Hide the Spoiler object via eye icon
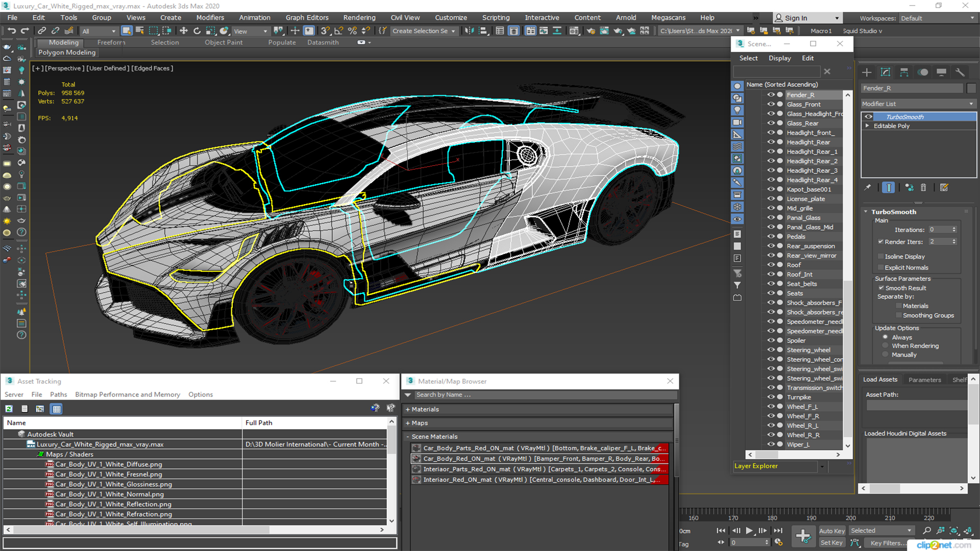Image resolution: width=980 pixels, height=551 pixels. (x=771, y=340)
